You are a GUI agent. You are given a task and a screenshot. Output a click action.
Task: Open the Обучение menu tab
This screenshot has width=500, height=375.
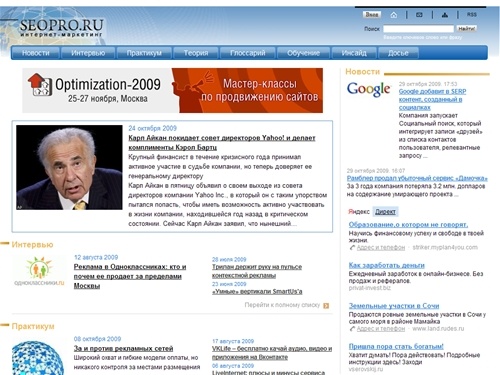[303, 53]
